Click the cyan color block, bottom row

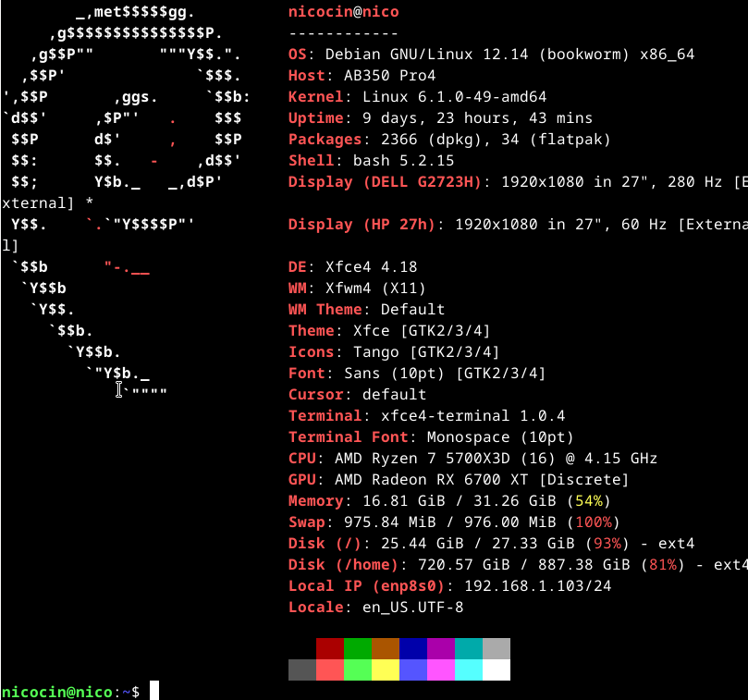(x=468, y=669)
